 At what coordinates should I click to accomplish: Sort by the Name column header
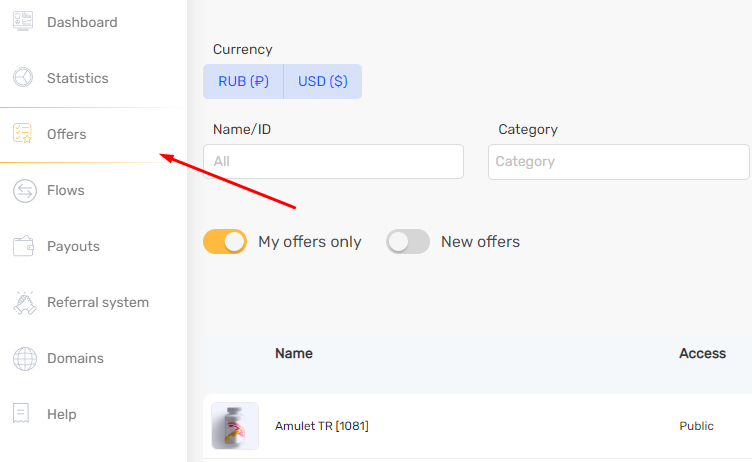tap(294, 354)
